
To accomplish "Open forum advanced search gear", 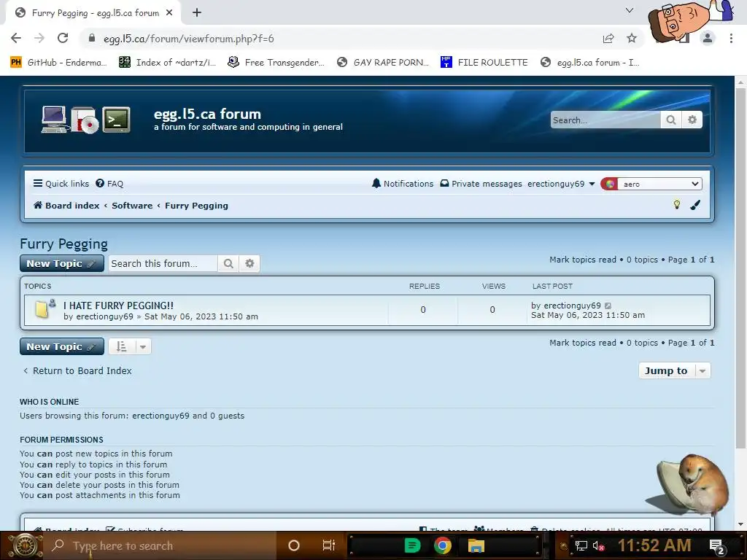I will [249, 263].
